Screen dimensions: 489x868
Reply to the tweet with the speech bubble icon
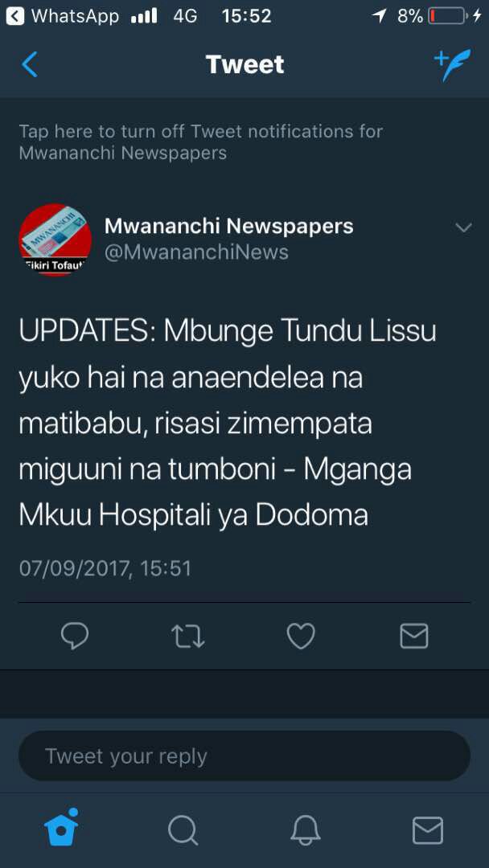click(x=74, y=636)
